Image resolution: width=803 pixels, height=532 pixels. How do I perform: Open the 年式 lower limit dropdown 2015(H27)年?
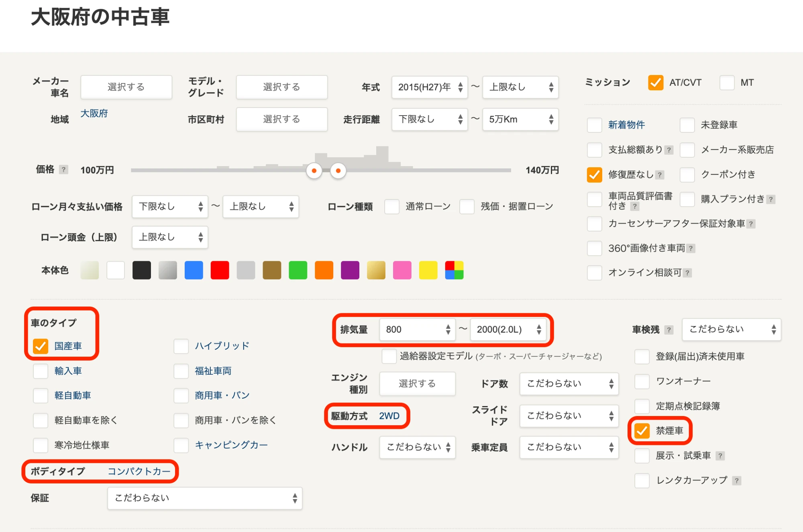(x=430, y=87)
